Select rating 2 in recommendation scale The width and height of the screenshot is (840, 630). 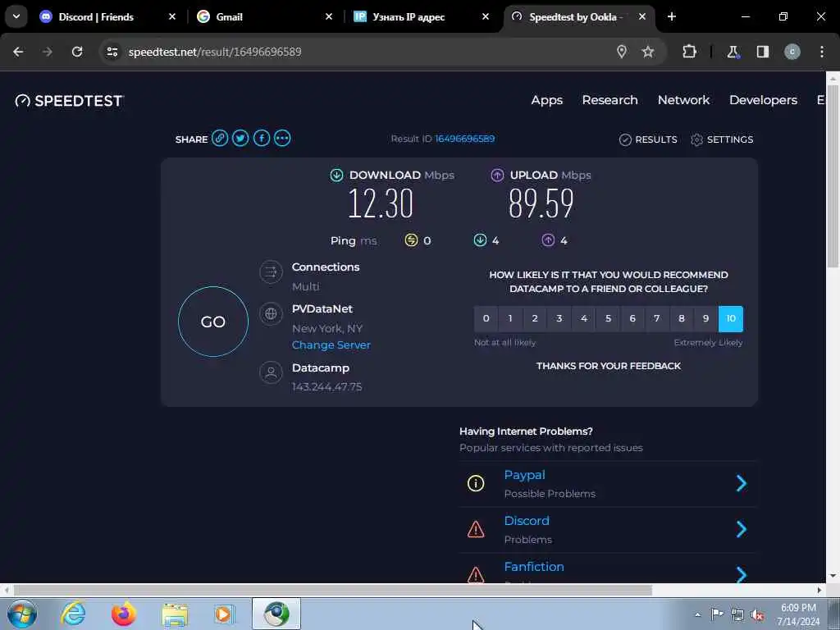coord(535,319)
